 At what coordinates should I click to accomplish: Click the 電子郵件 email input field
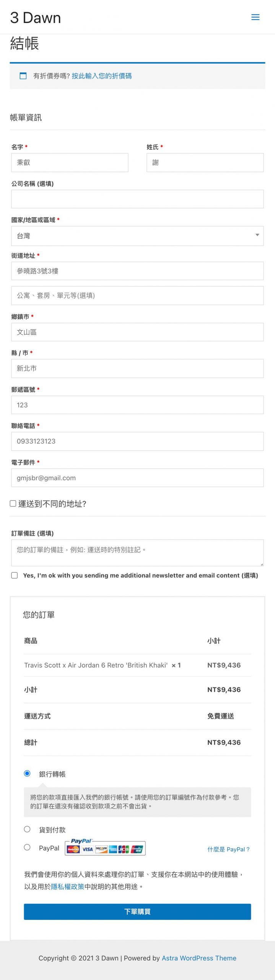137,478
